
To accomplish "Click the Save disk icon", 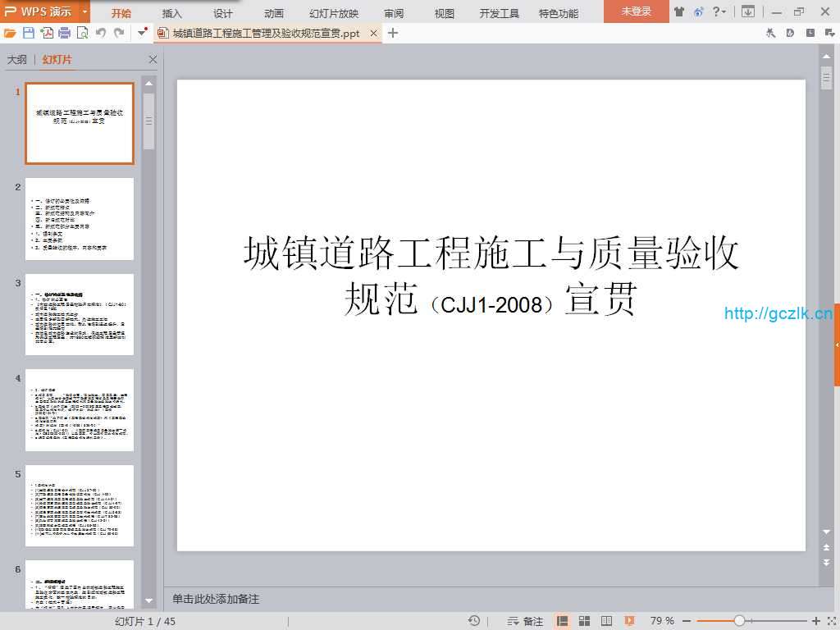I will pyautogui.click(x=29, y=33).
